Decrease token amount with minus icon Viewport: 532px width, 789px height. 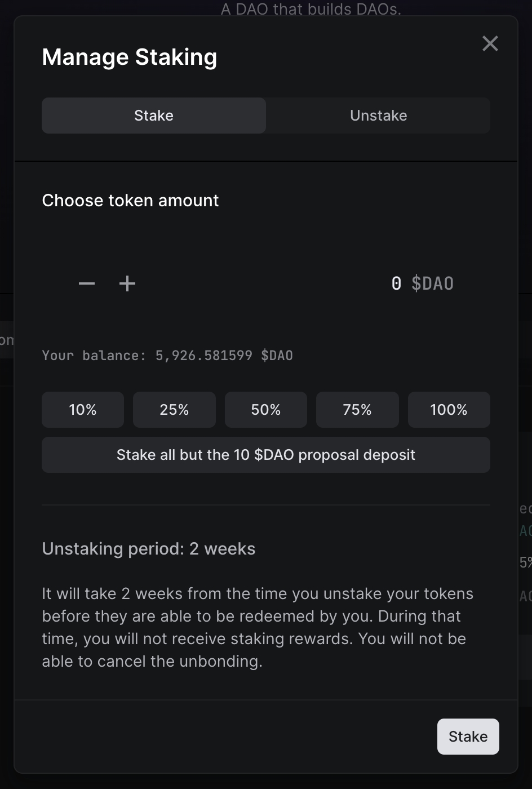point(87,283)
